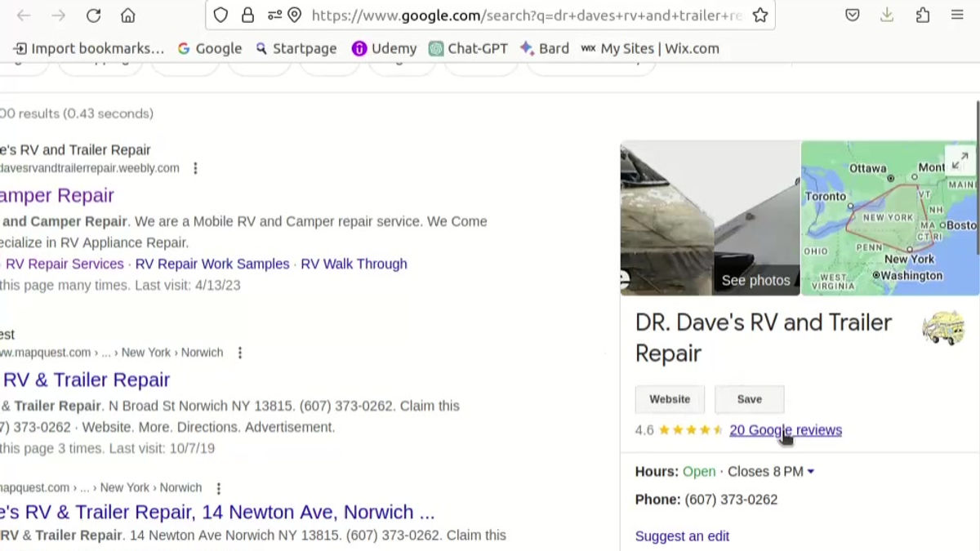Viewport: 980px width, 551px height.
Task: Open options for second mapquest Norwich result
Action: [218, 488]
